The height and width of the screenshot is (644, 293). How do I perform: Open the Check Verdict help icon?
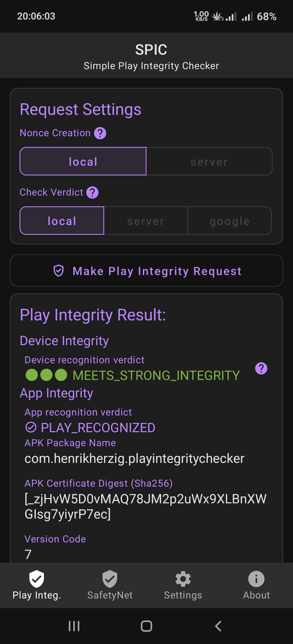(x=92, y=192)
